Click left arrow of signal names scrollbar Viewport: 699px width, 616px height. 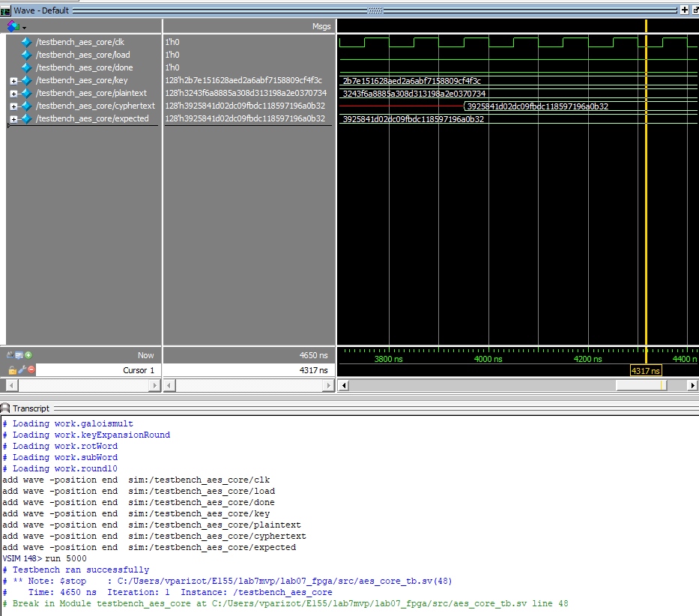click(x=12, y=385)
